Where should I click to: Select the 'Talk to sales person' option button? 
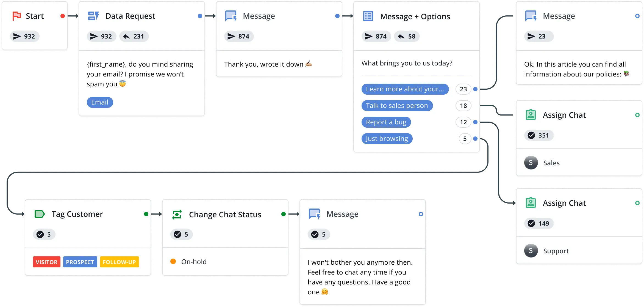[396, 106]
